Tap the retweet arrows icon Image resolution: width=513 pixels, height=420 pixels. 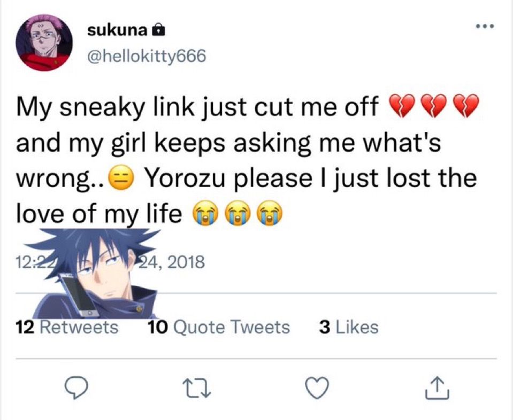pos(197,388)
